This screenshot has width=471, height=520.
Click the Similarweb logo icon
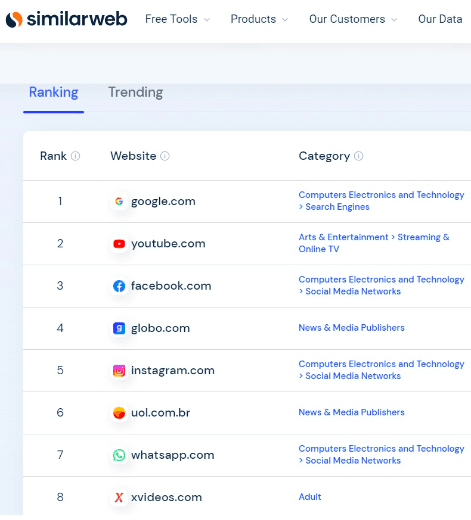click(14, 19)
